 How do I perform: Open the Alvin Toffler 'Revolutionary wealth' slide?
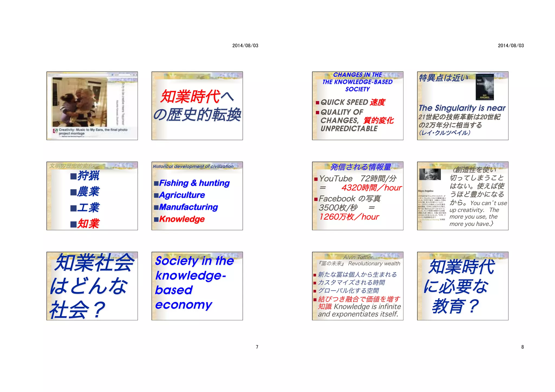[x=358, y=286]
